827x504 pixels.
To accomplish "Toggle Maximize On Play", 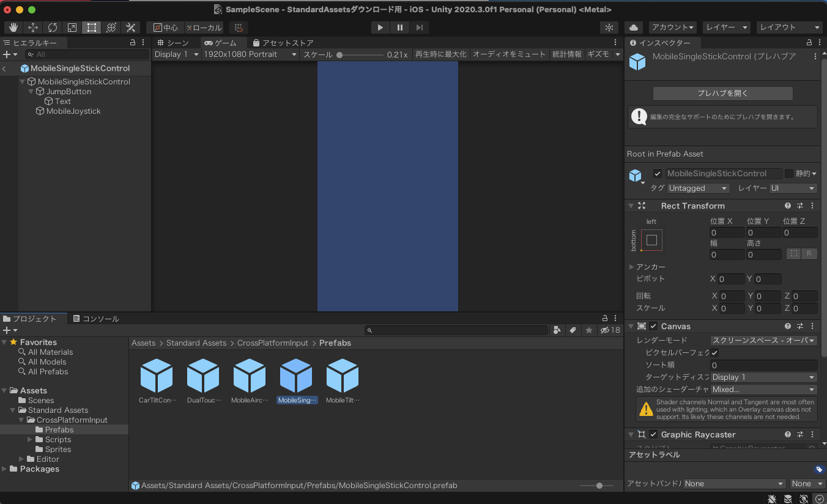I will pyautogui.click(x=440, y=54).
